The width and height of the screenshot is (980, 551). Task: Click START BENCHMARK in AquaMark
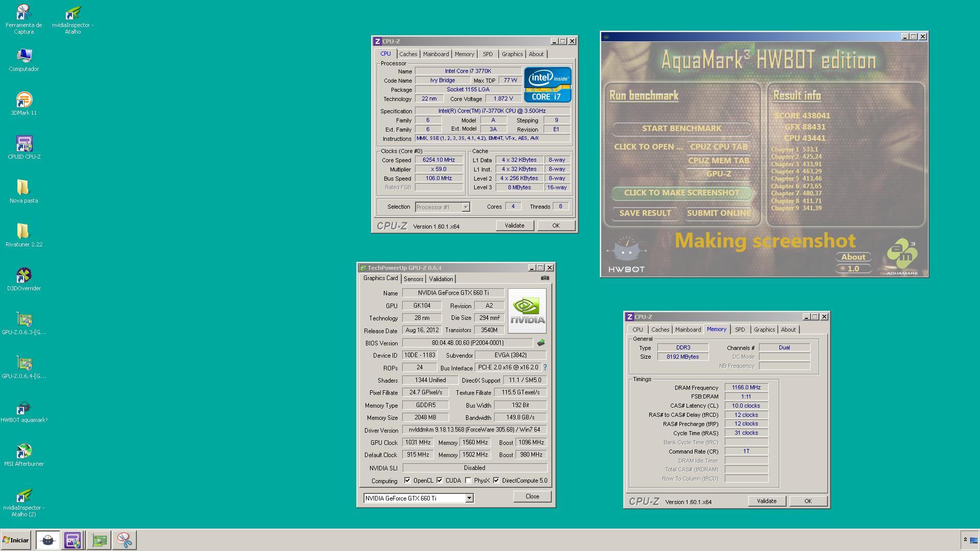click(x=681, y=129)
